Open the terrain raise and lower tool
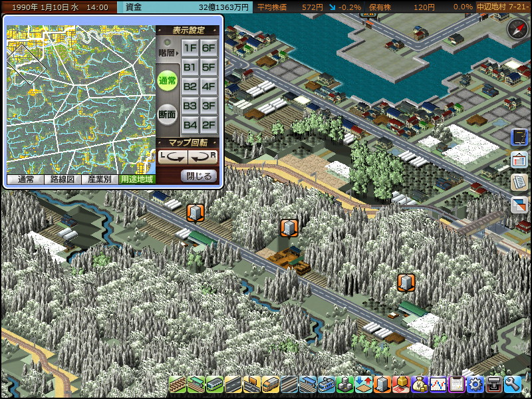 (364, 384)
